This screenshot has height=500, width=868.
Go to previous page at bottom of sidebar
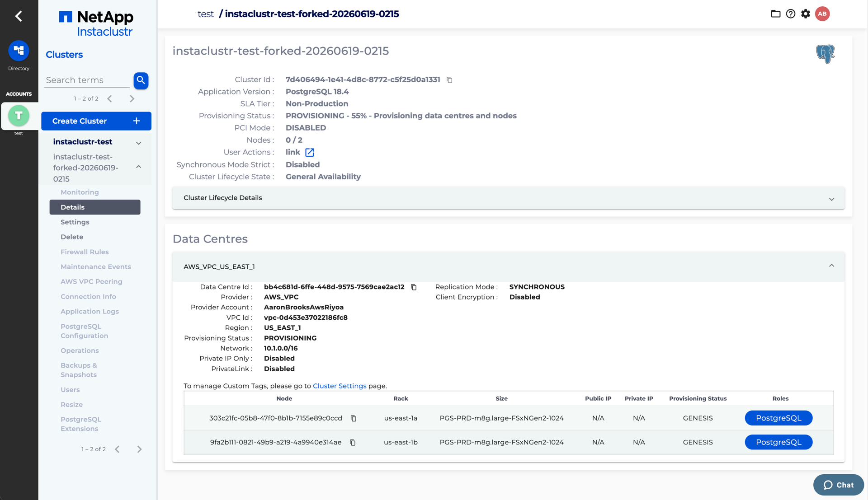pyautogui.click(x=117, y=449)
